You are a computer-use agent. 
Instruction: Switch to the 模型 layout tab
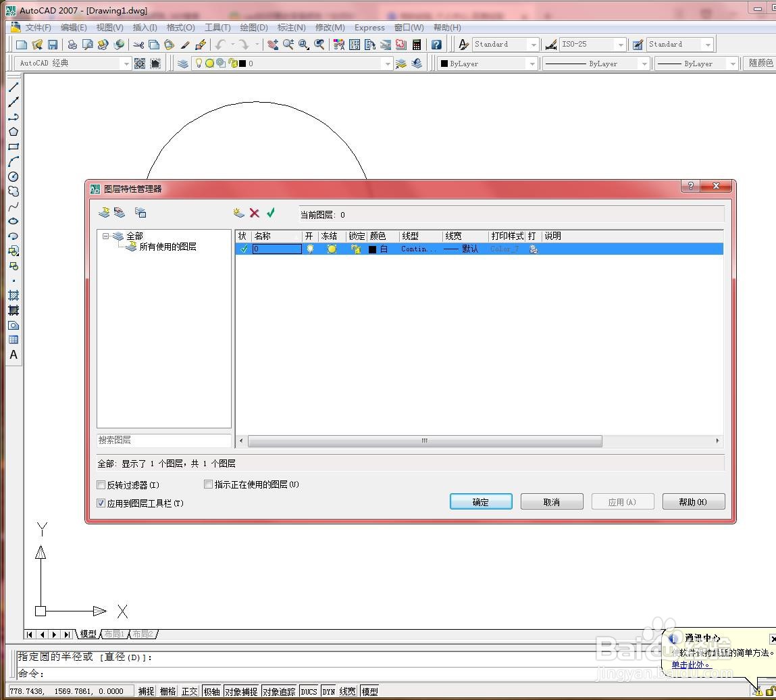(x=88, y=634)
